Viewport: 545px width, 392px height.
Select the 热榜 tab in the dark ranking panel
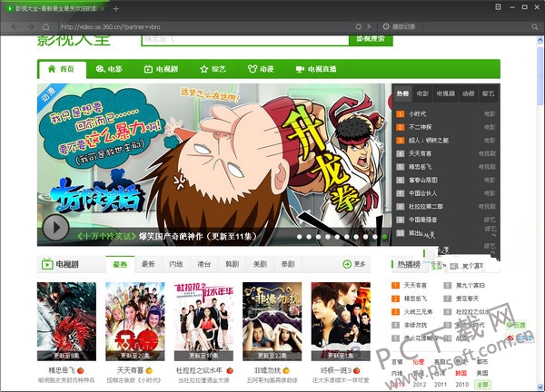[x=402, y=93]
